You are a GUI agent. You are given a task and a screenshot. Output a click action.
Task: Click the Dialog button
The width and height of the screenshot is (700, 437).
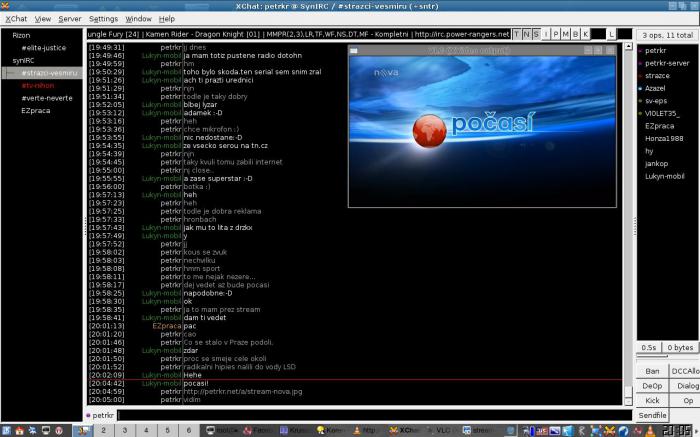click(x=687, y=386)
